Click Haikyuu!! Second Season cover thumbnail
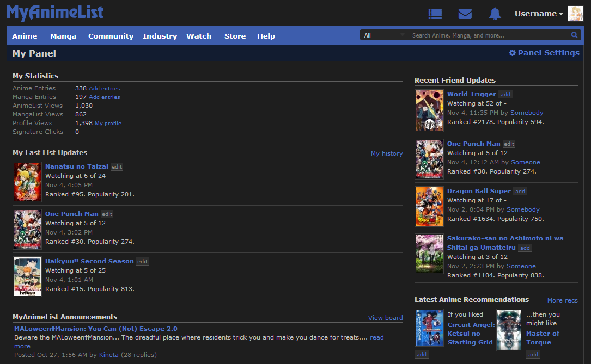Screen dimensions: 591x364 click(x=27, y=277)
